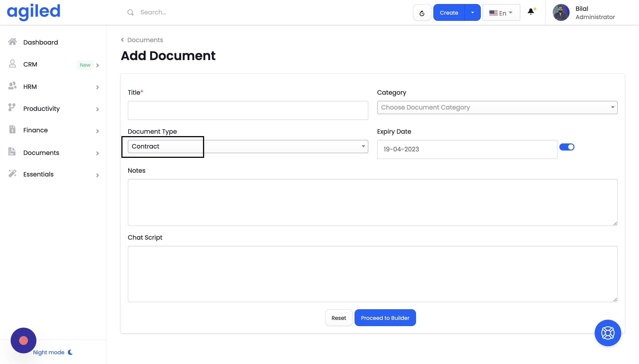Click the timer clock icon in header

[422, 13]
